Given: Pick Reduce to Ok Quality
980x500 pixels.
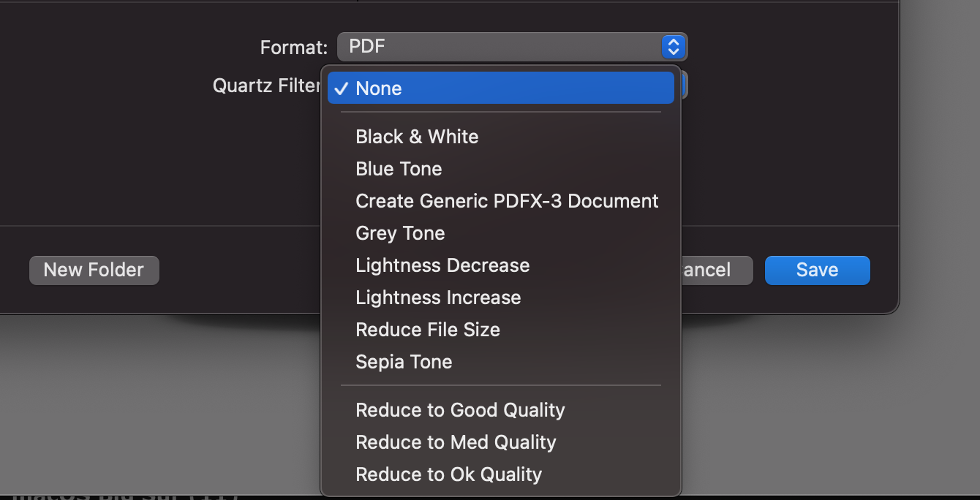Looking at the screenshot, I should click(448, 474).
